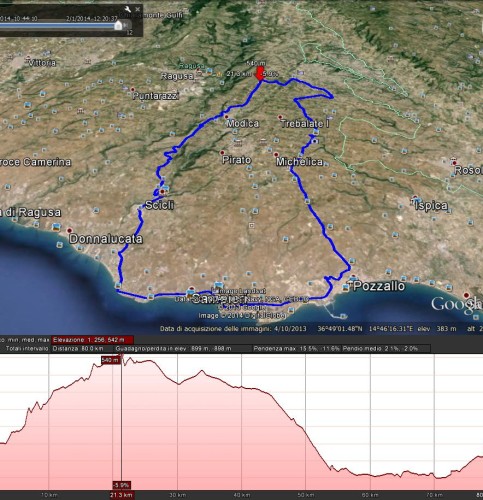Select the Elevazione red metric label
This screenshot has width=483, height=500.
pos(93,340)
